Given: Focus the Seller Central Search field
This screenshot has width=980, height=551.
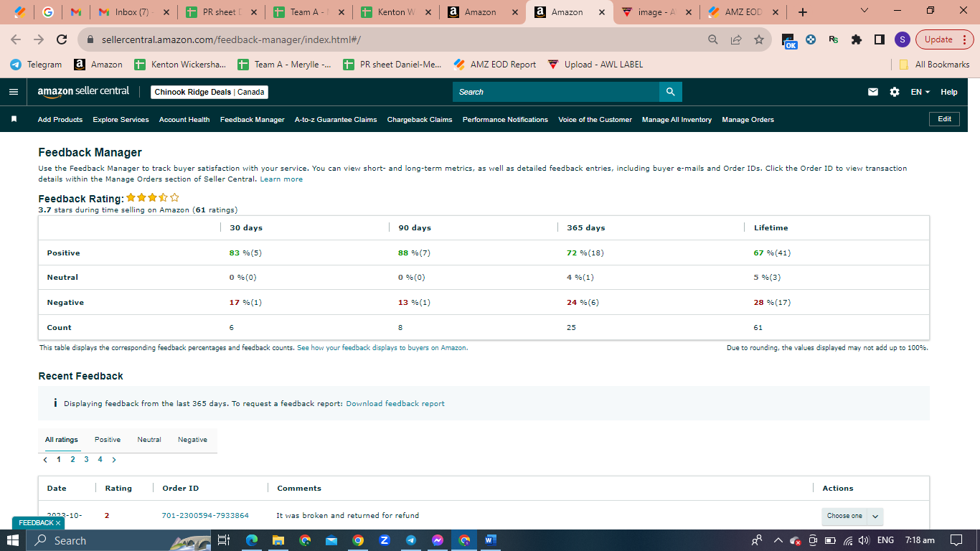Looking at the screenshot, I should (x=556, y=92).
